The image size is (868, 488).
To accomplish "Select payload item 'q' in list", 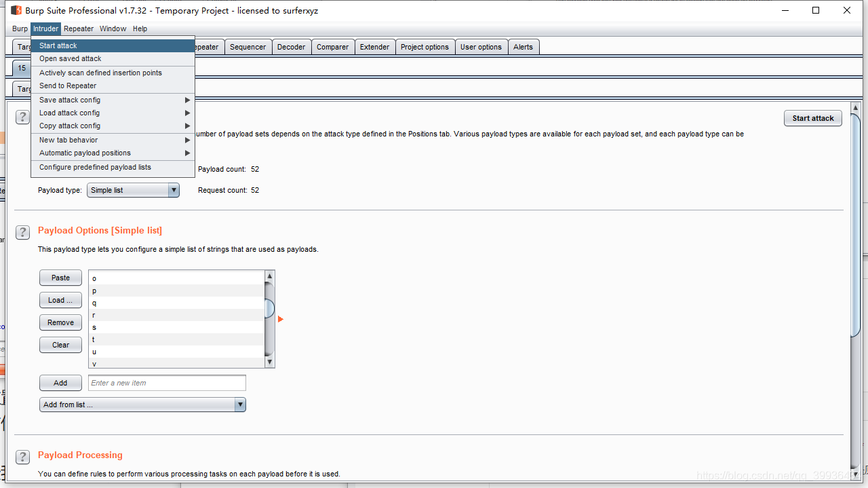I will pyautogui.click(x=176, y=303).
